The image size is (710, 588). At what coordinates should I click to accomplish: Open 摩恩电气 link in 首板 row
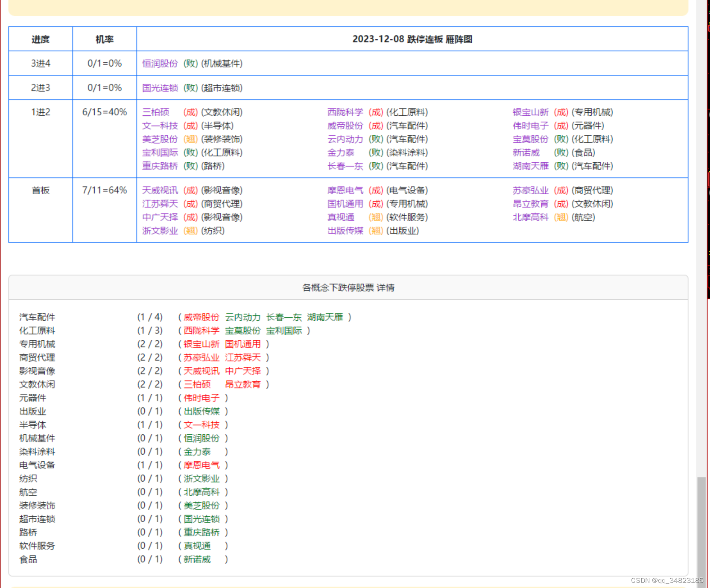[x=345, y=190]
